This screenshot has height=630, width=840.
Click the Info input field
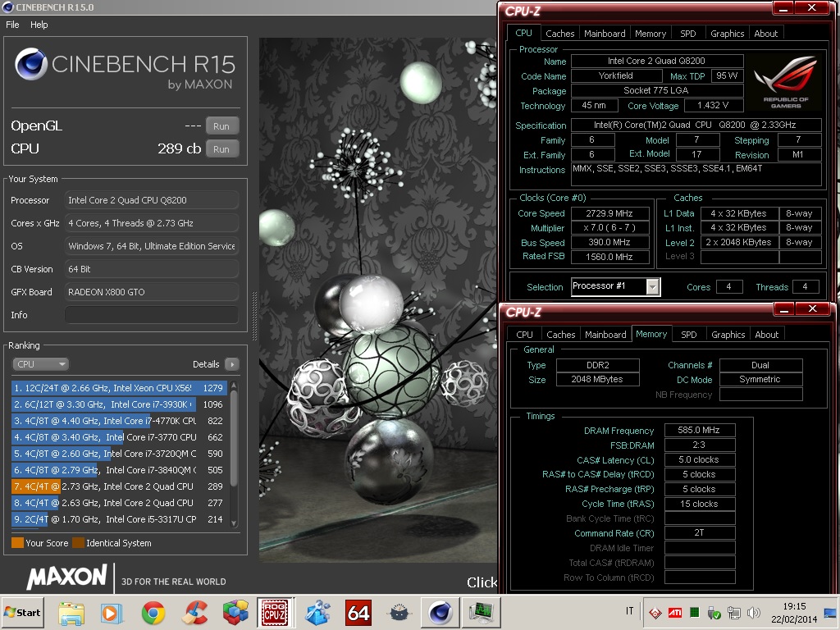click(152, 315)
